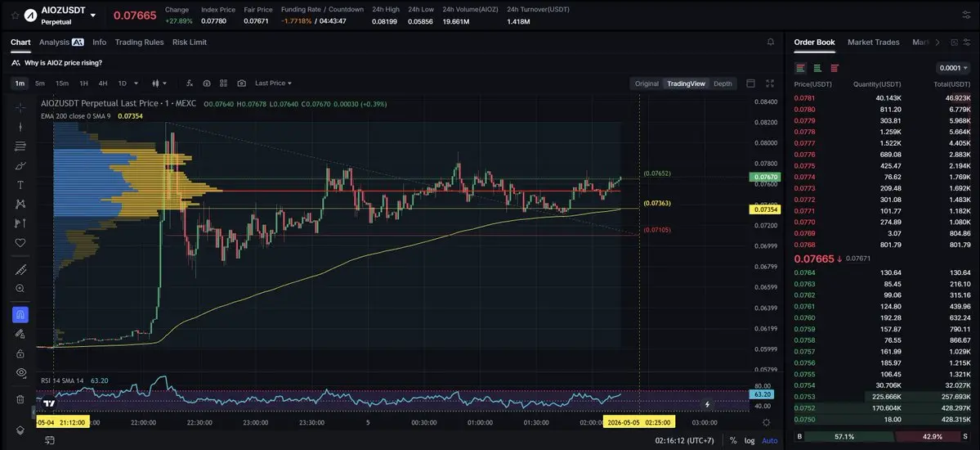
Task: Open the long/short position forecasting tool
Action: pyautogui.click(x=20, y=223)
